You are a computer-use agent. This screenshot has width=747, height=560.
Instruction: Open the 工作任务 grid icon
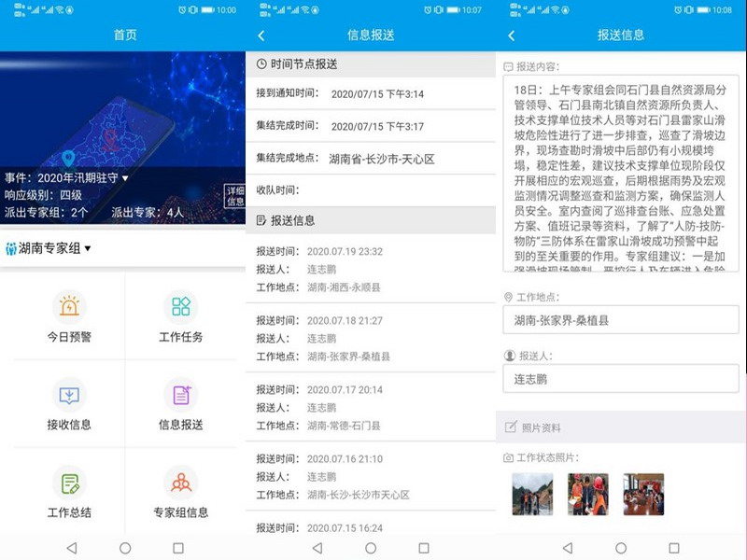click(180, 307)
